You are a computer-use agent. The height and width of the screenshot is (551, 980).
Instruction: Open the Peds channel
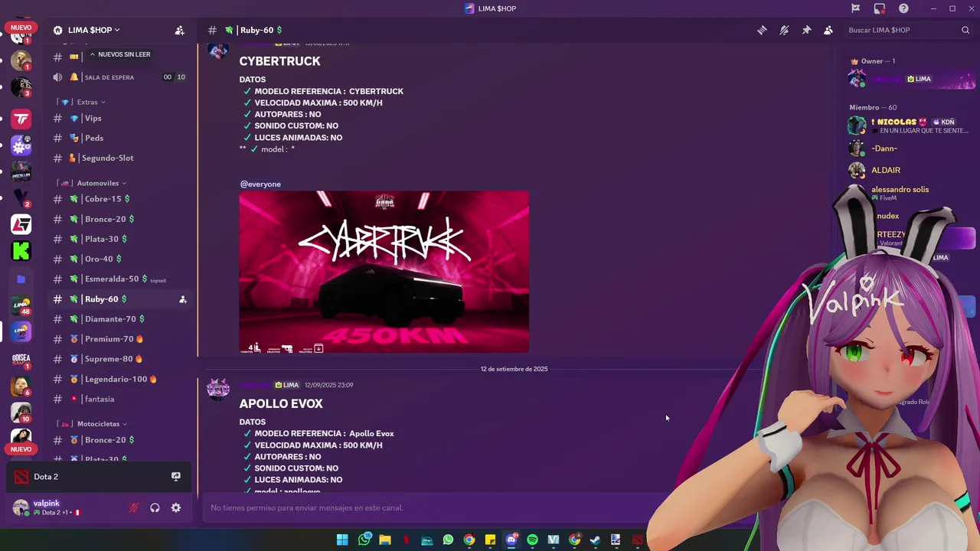pyautogui.click(x=119, y=138)
